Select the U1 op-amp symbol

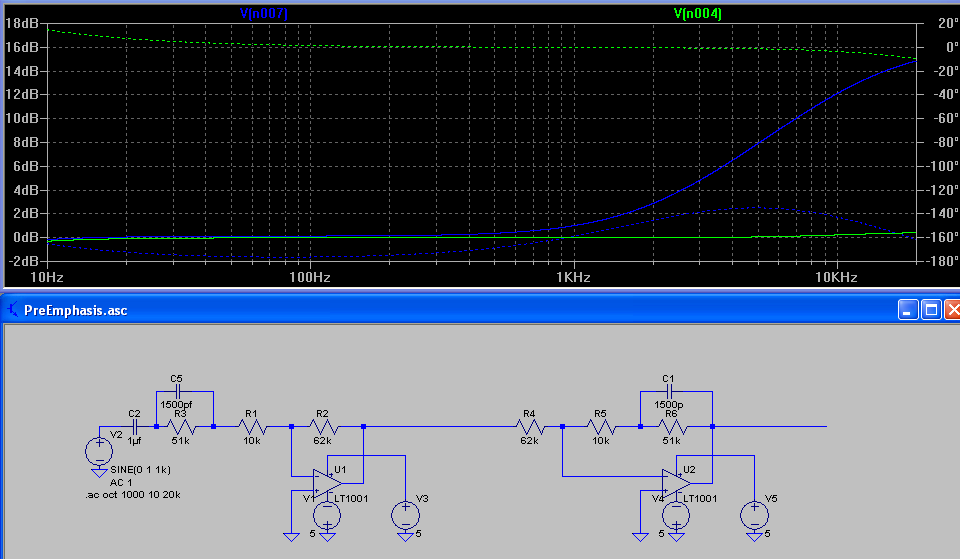(x=326, y=483)
